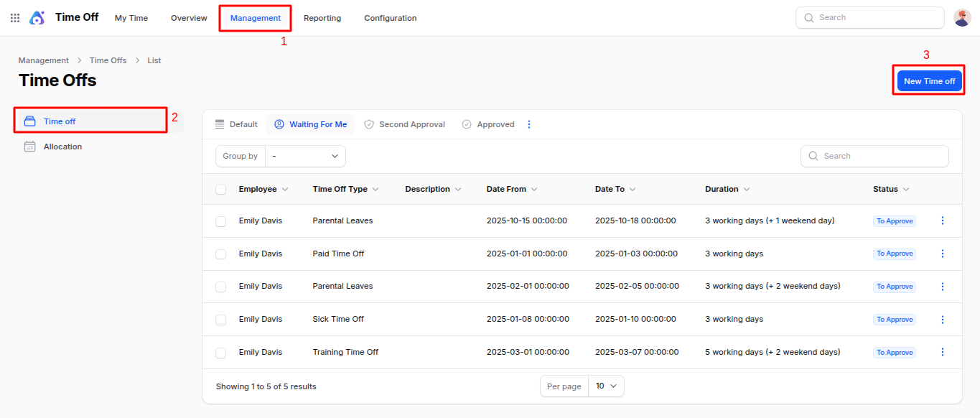Screen dimensions: 980x418
Task: Switch to the Second Approval tab
Action: pos(404,124)
